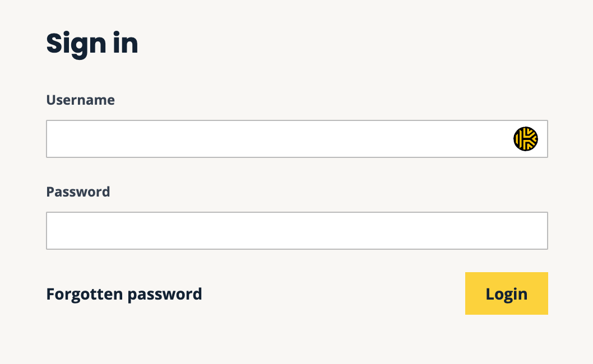The height and width of the screenshot is (364, 593).
Task: Open the Forgotten password link
Action: [124, 294]
